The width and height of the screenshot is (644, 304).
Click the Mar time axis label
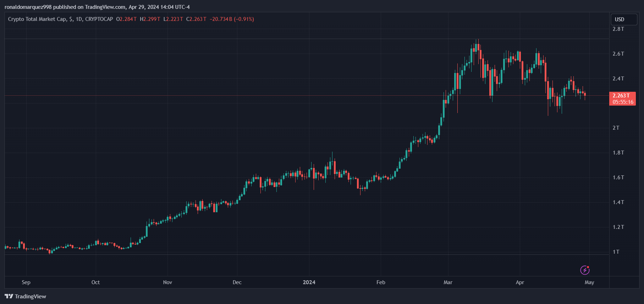tap(448, 282)
